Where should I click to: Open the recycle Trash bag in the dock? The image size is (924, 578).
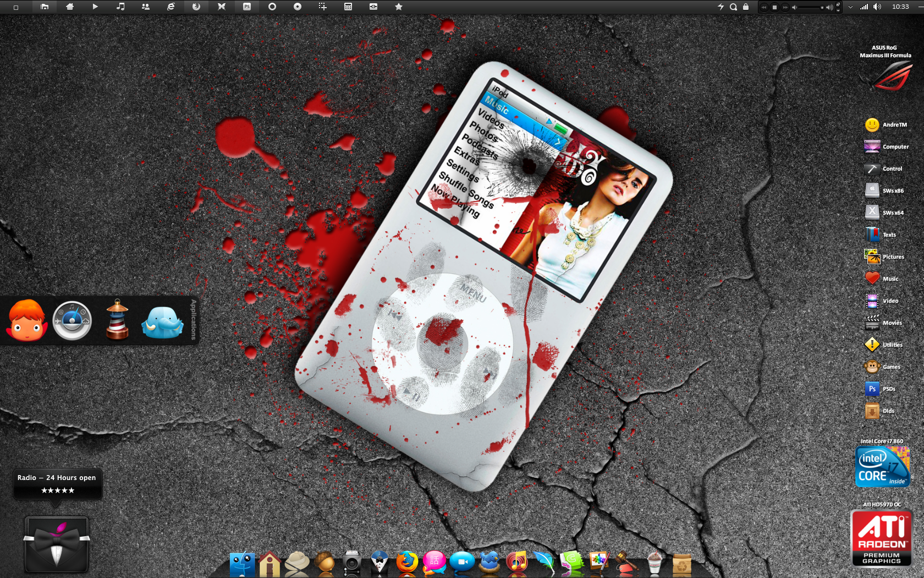coord(682,564)
